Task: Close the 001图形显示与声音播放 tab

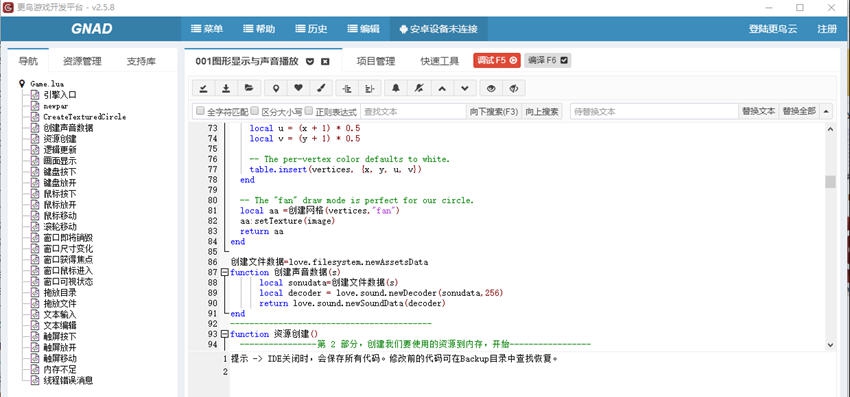Action: pos(325,61)
